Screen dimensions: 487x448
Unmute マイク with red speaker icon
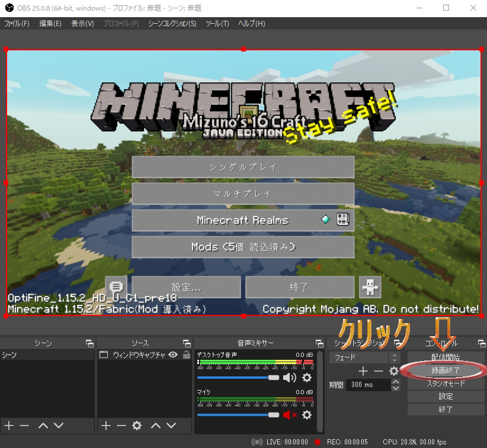(290, 415)
